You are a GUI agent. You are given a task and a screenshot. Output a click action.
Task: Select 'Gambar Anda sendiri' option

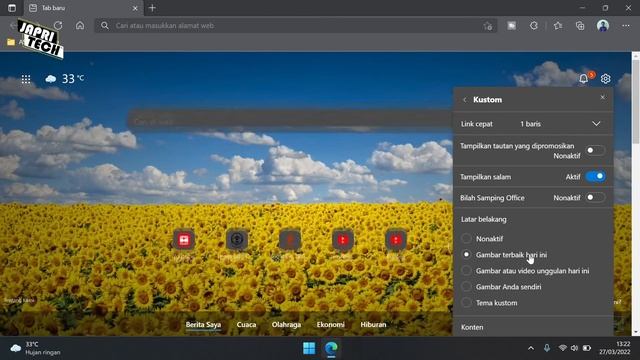tap(466, 287)
